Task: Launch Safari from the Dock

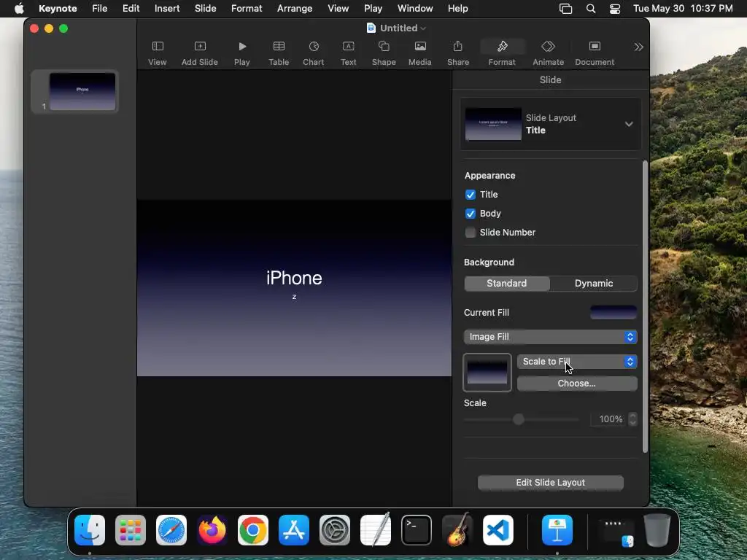Action: [171, 530]
